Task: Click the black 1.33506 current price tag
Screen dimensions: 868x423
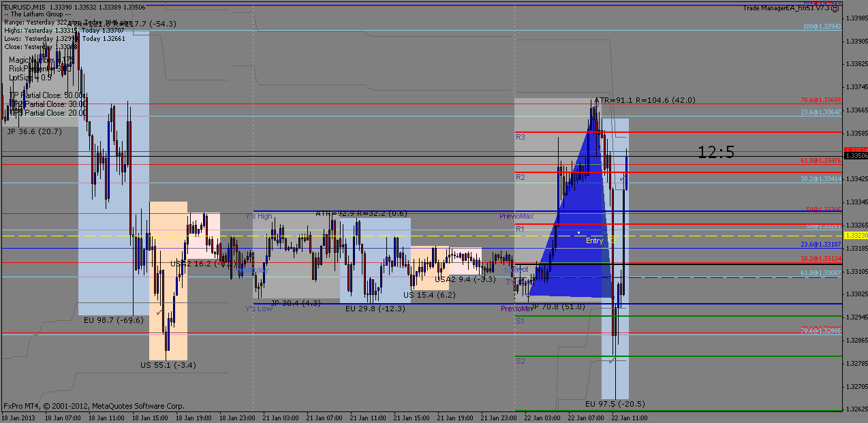Action: pos(855,156)
